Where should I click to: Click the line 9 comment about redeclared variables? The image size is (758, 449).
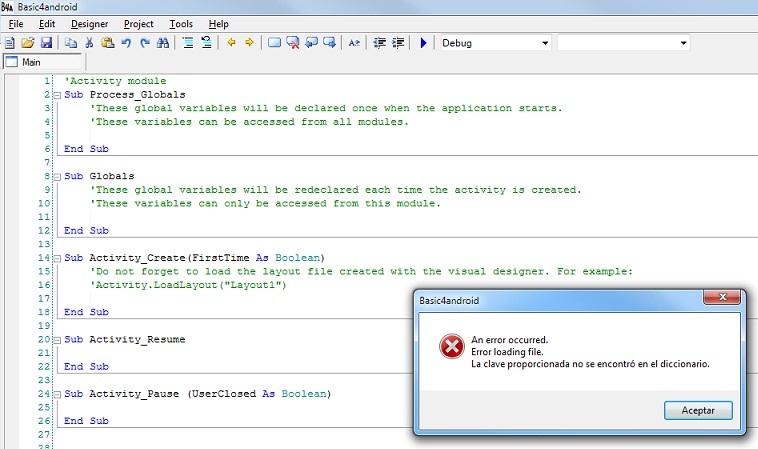coord(335,189)
